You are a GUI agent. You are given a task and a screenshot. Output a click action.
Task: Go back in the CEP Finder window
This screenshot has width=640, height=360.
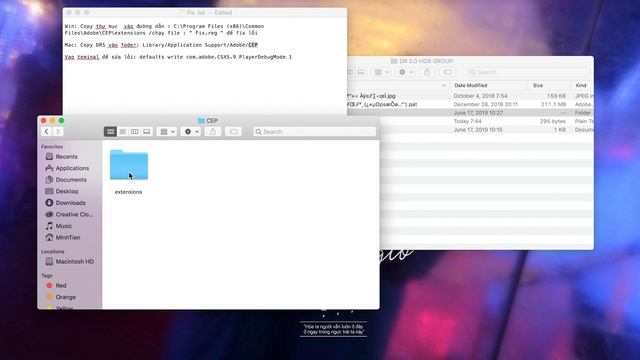[x=47, y=131]
